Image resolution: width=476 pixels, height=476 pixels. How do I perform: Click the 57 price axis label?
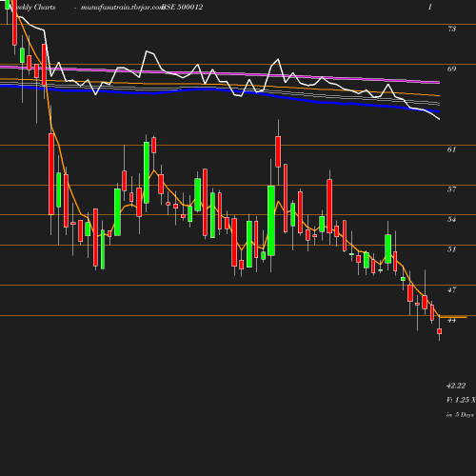(x=451, y=189)
